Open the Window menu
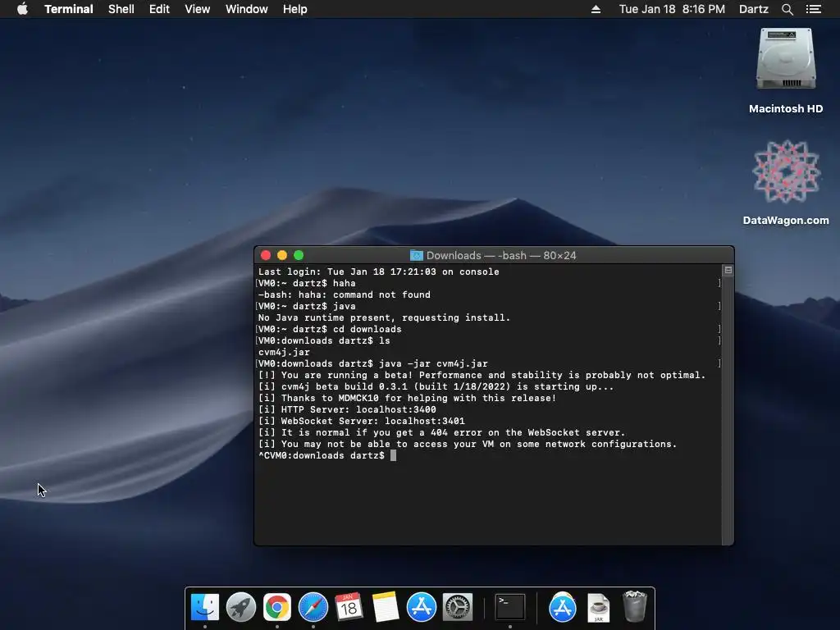Viewport: 840px width, 630px height. click(x=246, y=9)
